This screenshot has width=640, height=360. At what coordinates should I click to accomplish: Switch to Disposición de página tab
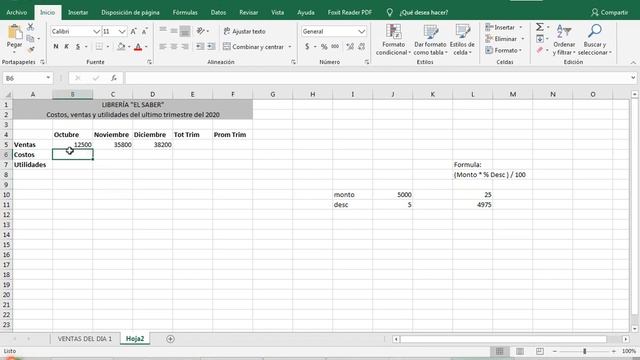tap(130, 12)
